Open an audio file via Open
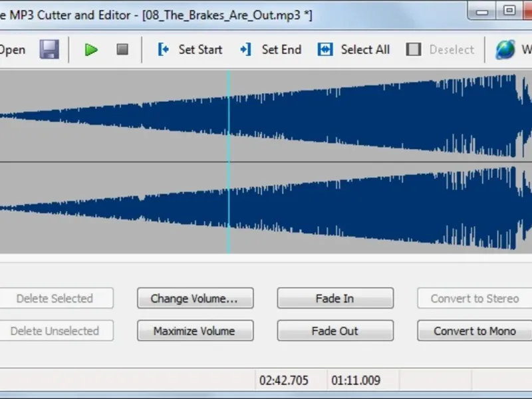The width and height of the screenshot is (532, 399). click(13, 50)
